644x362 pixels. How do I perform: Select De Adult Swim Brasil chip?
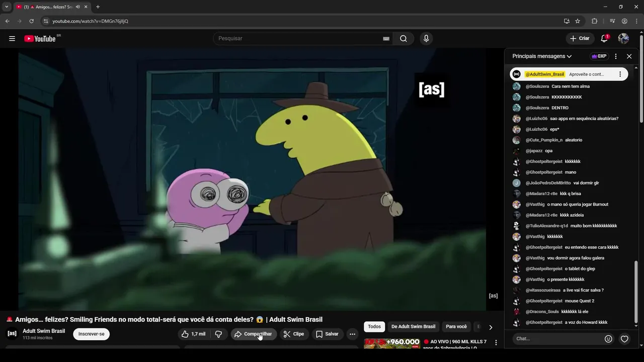tap(413, 327)
